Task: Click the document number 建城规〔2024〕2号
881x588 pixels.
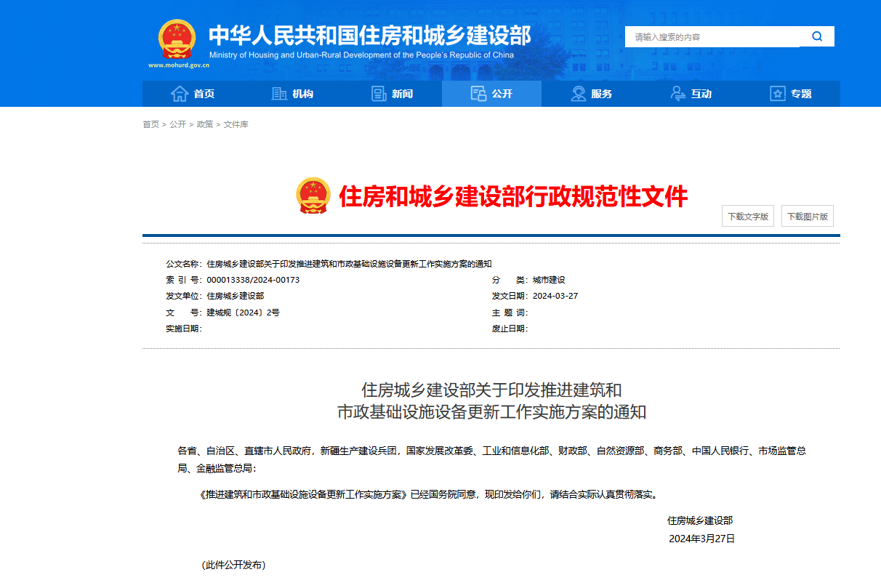Action: [243, 313]
